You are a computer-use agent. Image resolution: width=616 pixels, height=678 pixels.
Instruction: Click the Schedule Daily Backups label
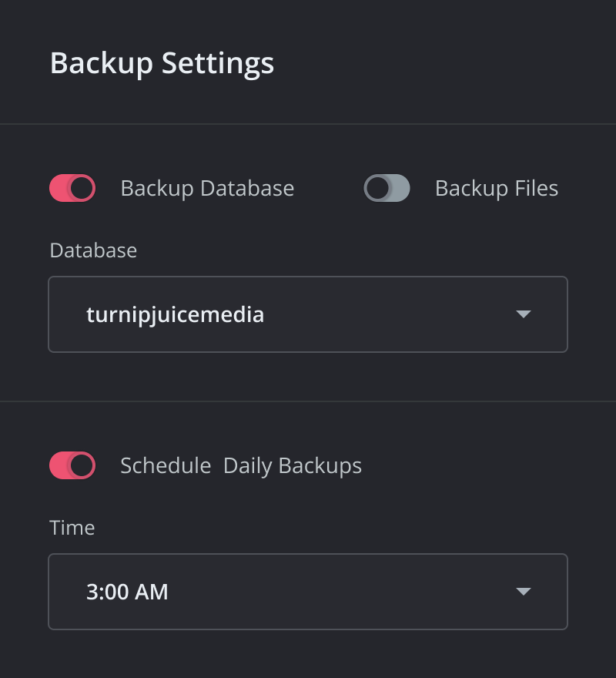point(241,465)
